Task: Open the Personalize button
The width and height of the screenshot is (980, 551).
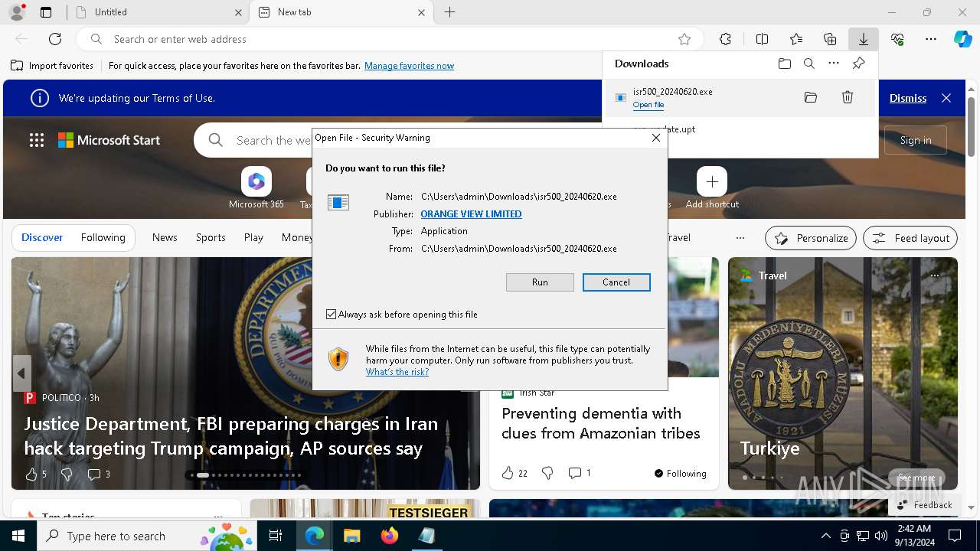Action: click(x=811, y=238)
